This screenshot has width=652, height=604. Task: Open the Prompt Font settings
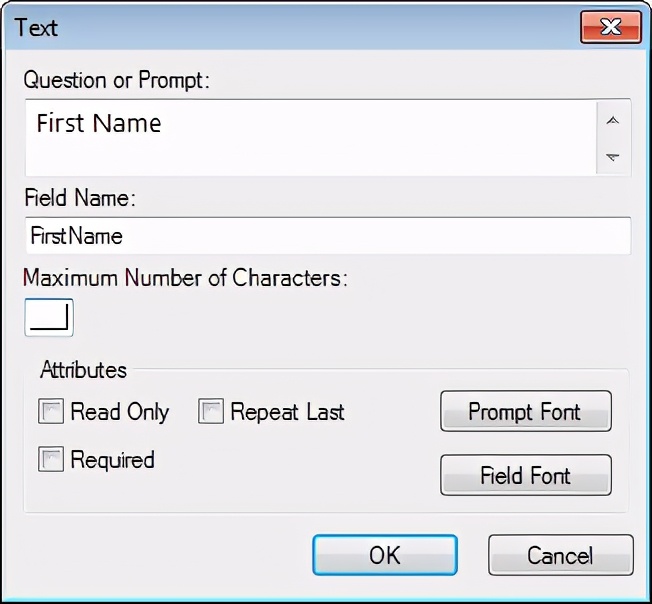pos(525,412)
